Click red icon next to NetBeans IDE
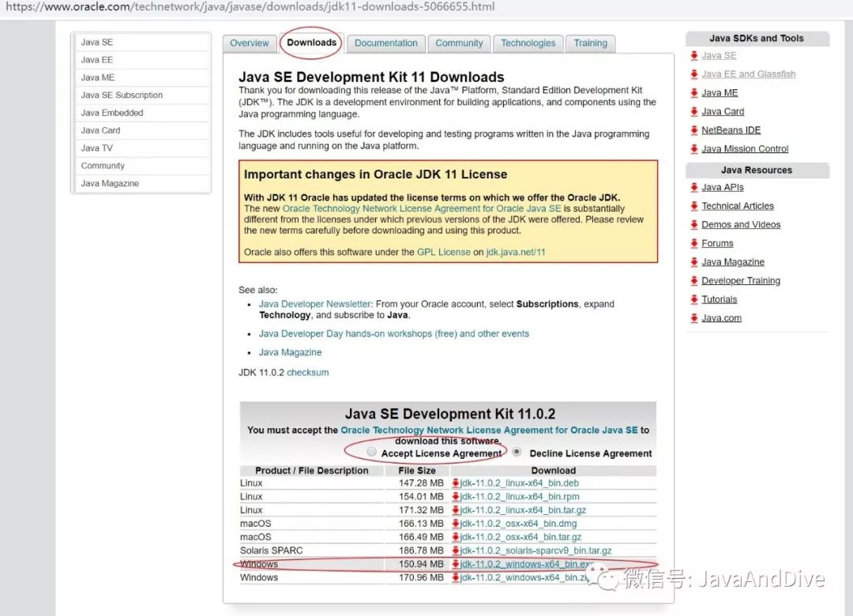Image resolution: width=853 pixels, height=616 pixels. [694, 130]
